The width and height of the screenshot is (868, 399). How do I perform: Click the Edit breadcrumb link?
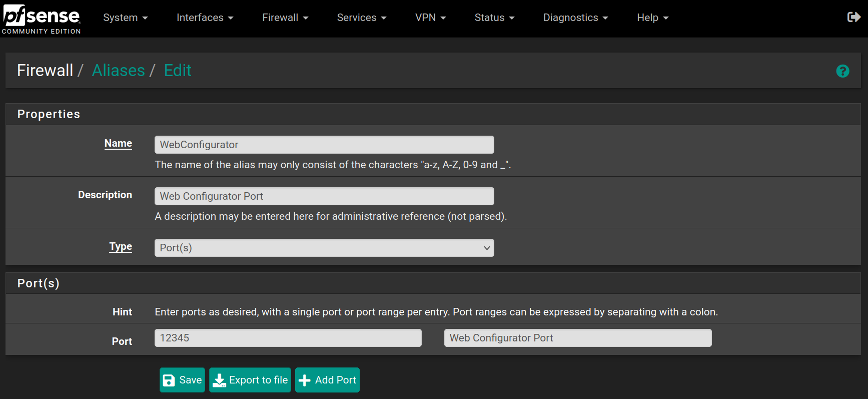[178, 71]
